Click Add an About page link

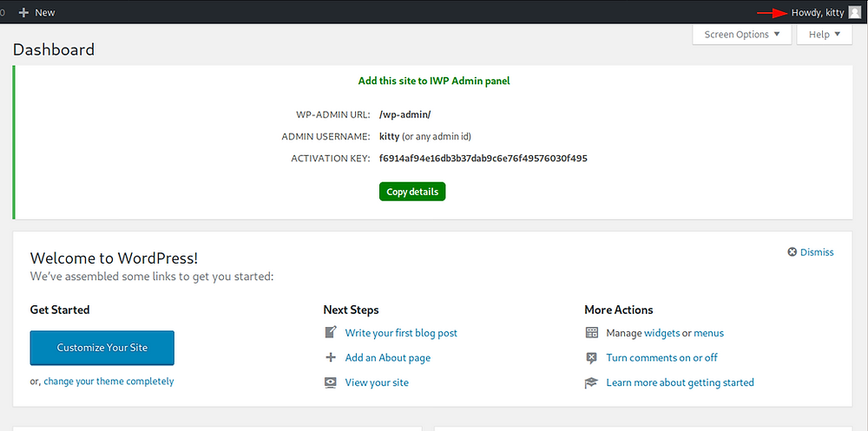[x=387, y=358]
